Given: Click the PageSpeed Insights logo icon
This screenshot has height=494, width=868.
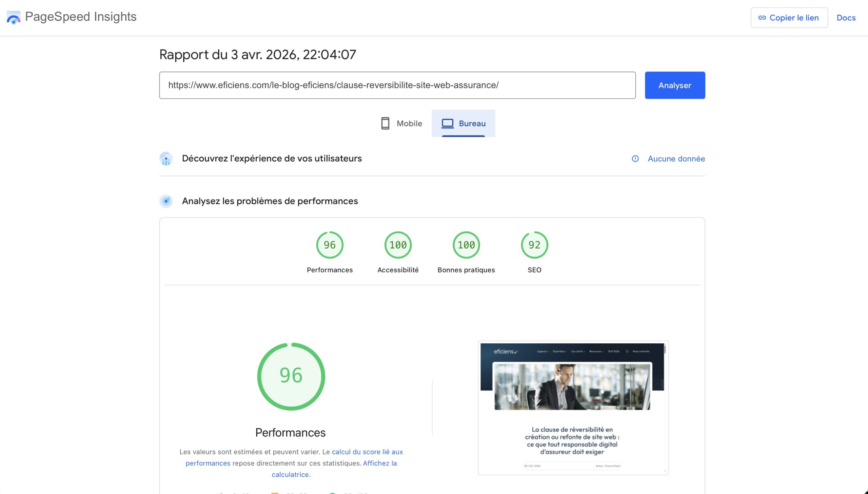Looking at the screenshot, I should (14, 17).
